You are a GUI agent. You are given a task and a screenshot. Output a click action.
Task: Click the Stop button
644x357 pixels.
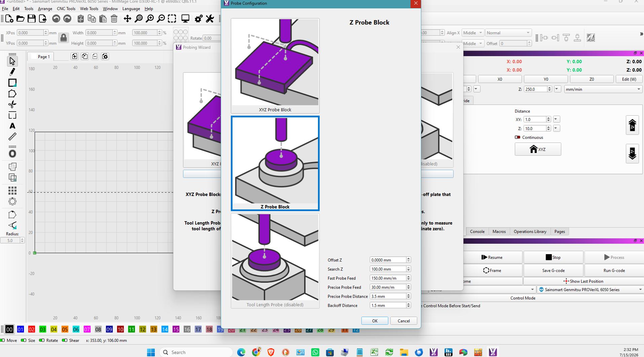(553, 257)
